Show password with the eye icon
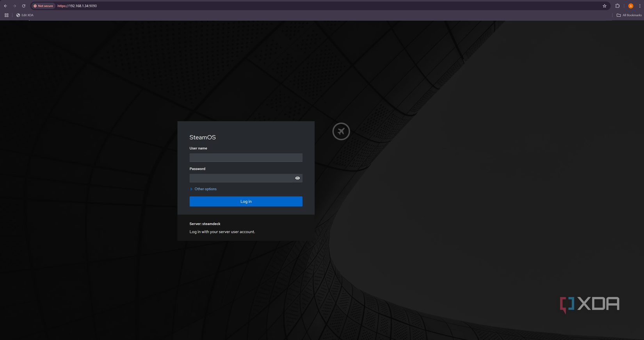The width and height of the screenshot is (644, 340). pyautogui.click(x=297, y=178)
